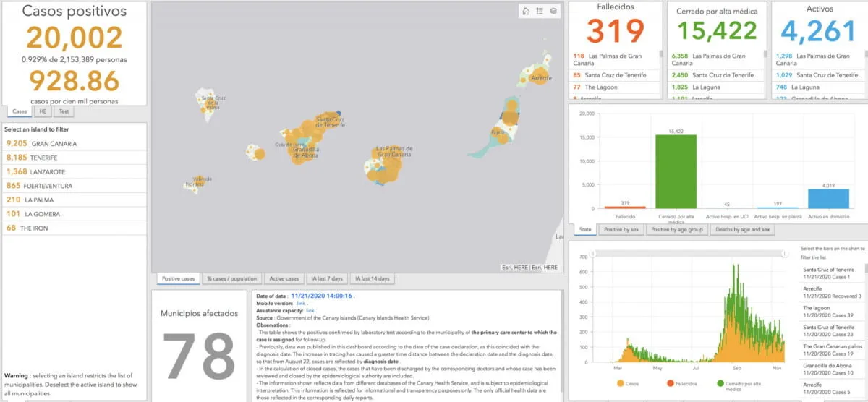Grab the right handle of the chart range slider
This screenshot has width=868, height=402.
[784, 253]
